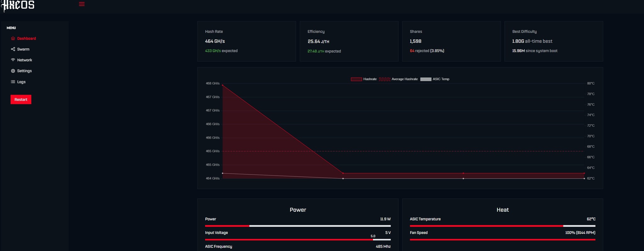The height and width of the screenshot is (251, 644).
Task: Click the Logs list icon
Action: pyautogui.click(x=13, y=82)
